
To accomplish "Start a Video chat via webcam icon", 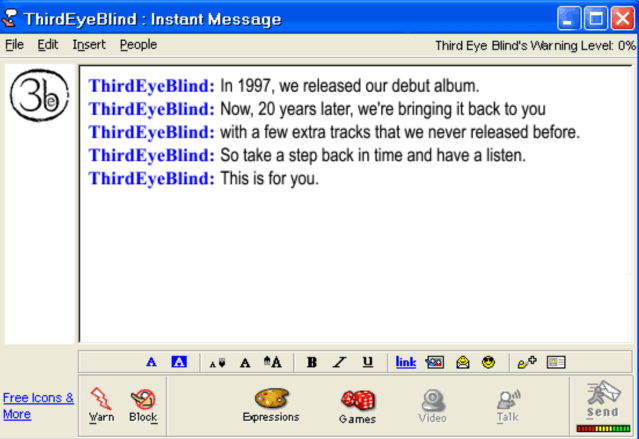I will click(x=432, y=405).
